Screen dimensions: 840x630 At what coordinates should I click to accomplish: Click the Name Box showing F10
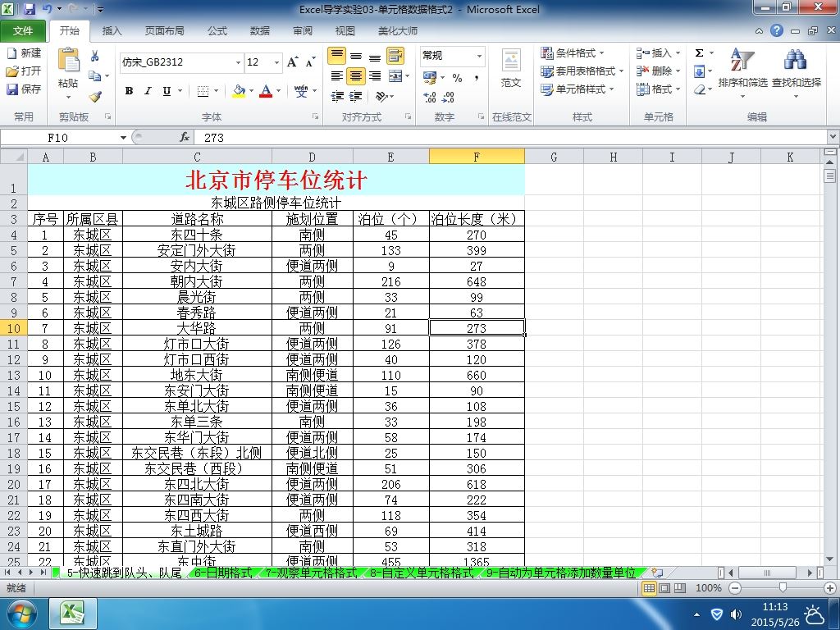59,138
